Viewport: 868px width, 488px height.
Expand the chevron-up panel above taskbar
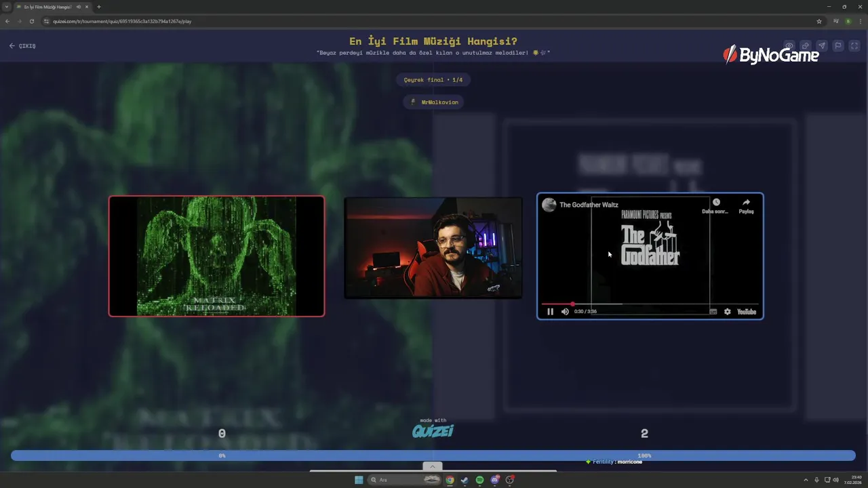point(432,466)
